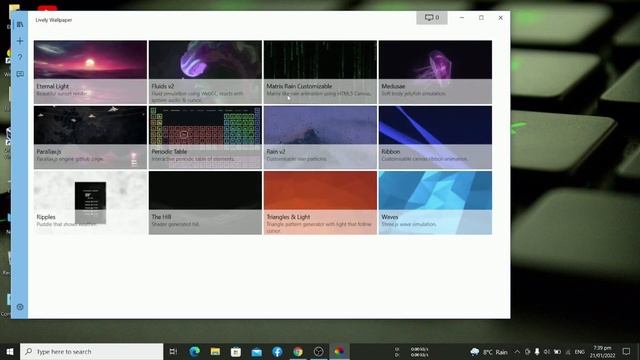Open the Mail app from taskbar
640x360 pixels.
(256, 351)
